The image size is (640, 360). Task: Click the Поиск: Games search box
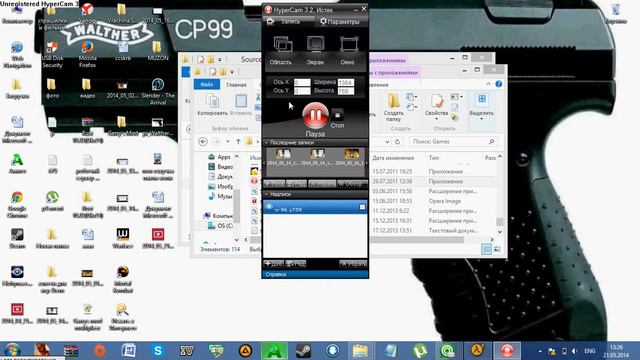[x=452, y=142]
